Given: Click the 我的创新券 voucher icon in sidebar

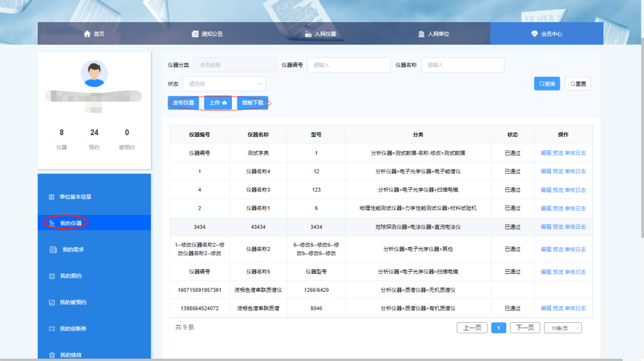Looking at the screenshot, I should tap(51, 329).
